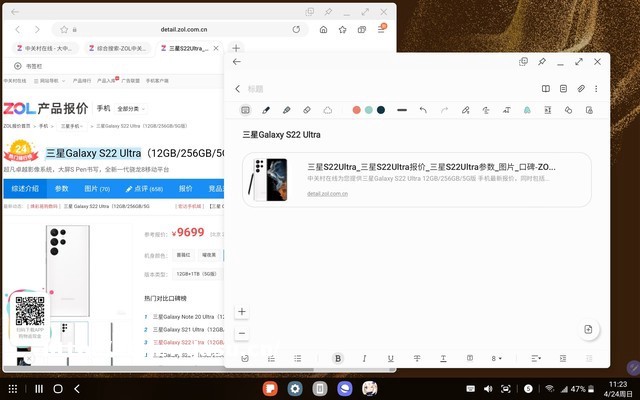Toggle bold text formatting

pos(338,358)
